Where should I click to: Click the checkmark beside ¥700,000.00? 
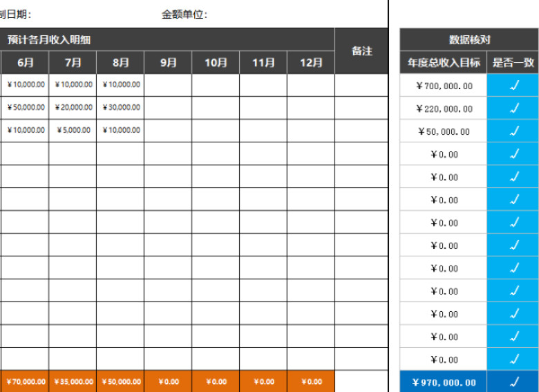pos(514,85)
